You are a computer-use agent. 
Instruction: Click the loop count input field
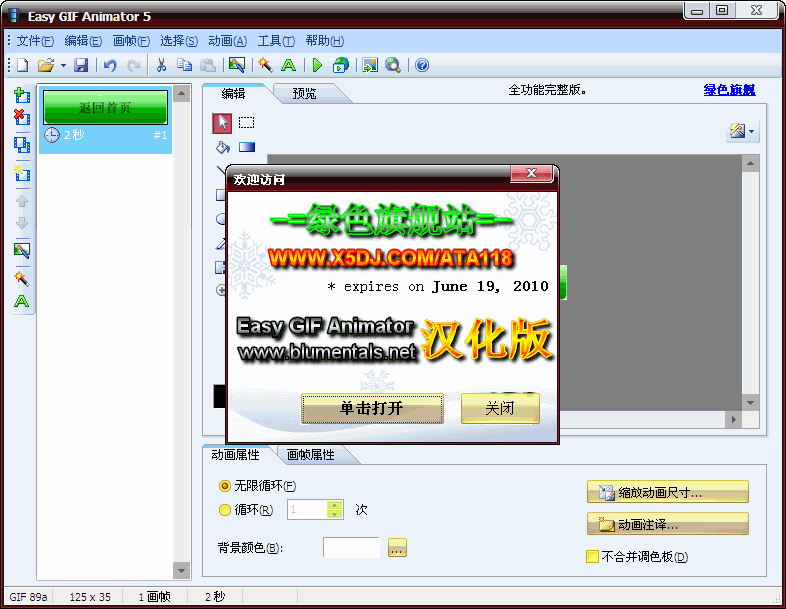click(307, 510)
